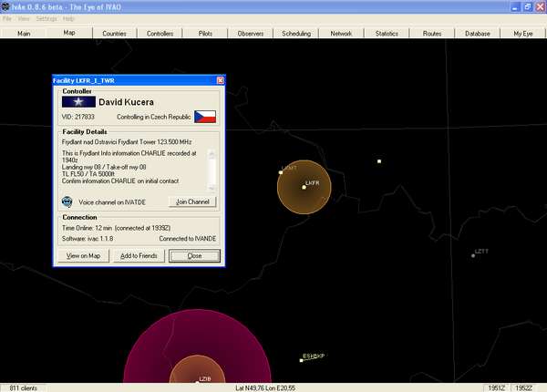Click 'Landing rwy 08 / Take-off rwy 08' line
The width and height of the screenshot is (547, 392).
[x=104, y=167]
